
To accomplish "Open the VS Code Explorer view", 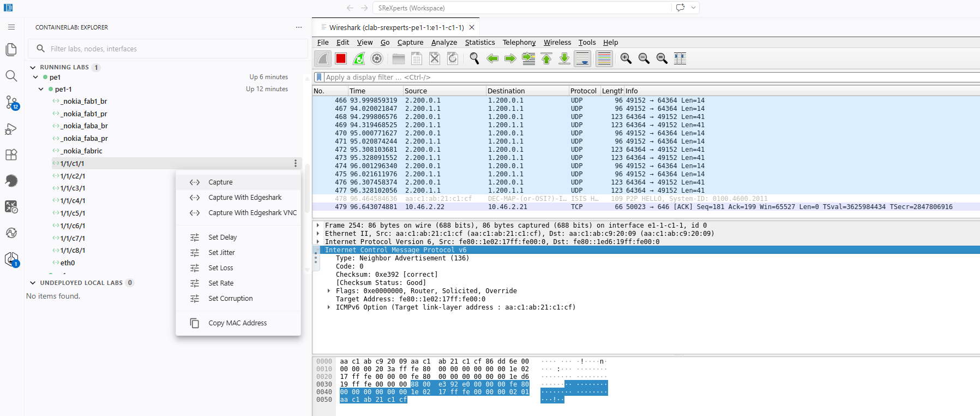I will 11,50.
